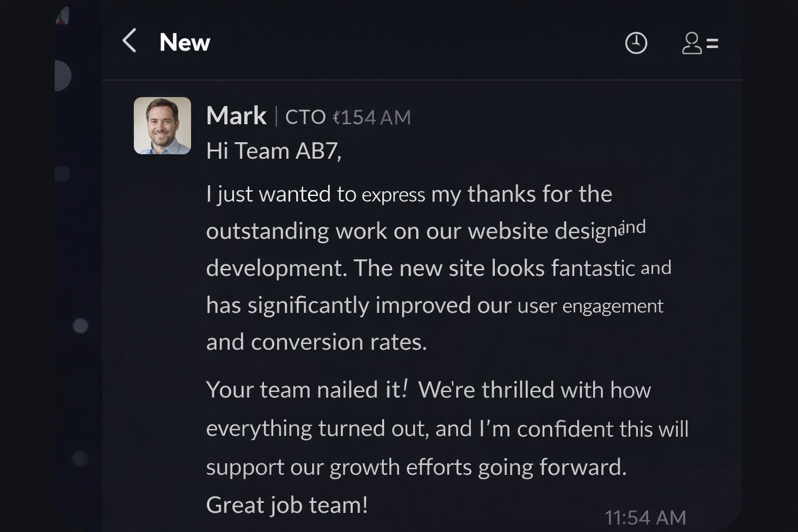Screen dimensions: 798x532
Task: Tap the 1:54 AM timestamp beside Mark
Action: (x=372, y=117)
